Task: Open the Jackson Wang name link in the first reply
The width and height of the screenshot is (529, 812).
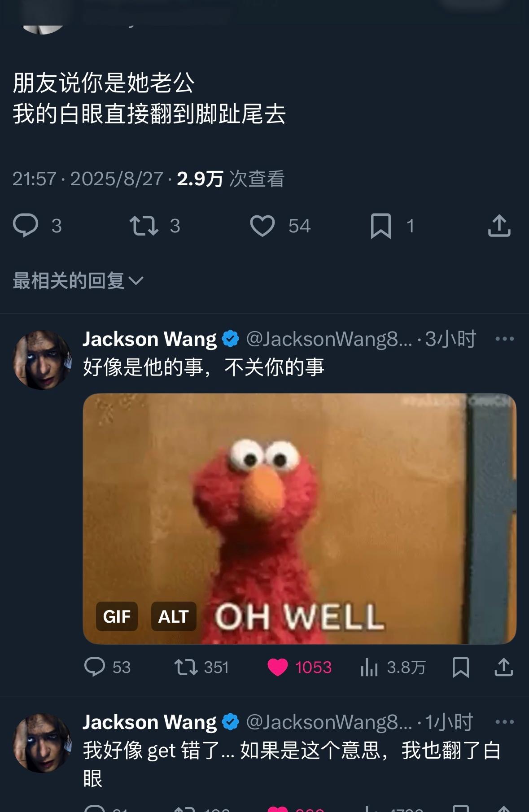Action: coord(149,339)
